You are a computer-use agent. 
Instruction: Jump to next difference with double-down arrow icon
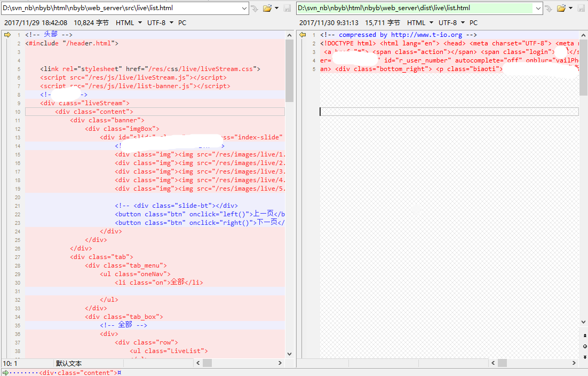point(585,357)
